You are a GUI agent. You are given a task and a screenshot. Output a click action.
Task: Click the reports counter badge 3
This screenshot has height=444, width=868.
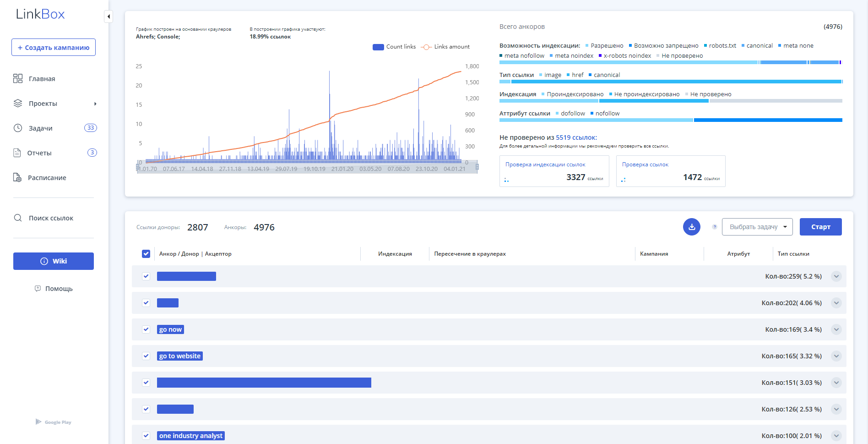(x=92, y=153)
